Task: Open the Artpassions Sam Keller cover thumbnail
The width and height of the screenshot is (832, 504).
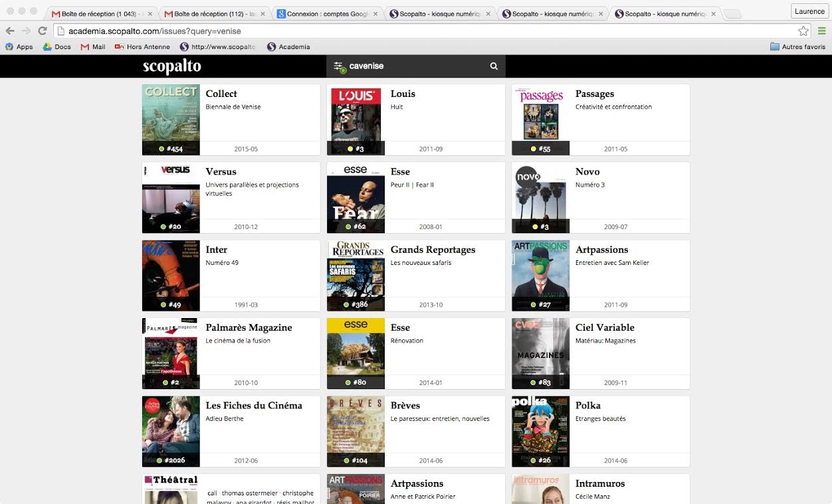Action: (x=540, y=276)
